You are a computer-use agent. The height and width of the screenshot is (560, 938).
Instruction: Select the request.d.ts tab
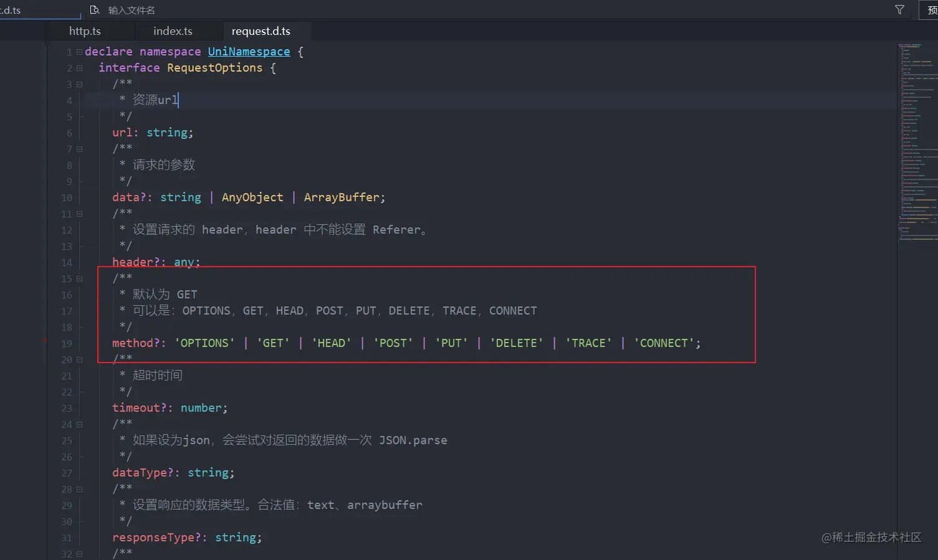pos(261,31)
